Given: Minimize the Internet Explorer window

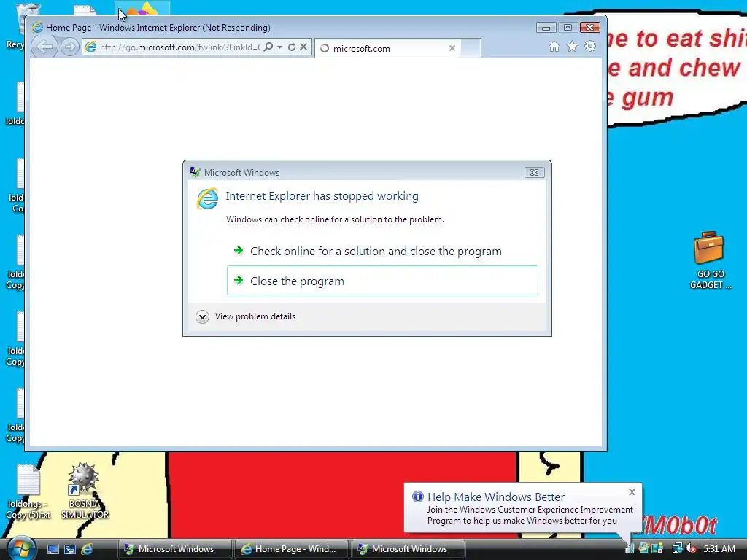Looking at the screenshot, I should 546,28.
